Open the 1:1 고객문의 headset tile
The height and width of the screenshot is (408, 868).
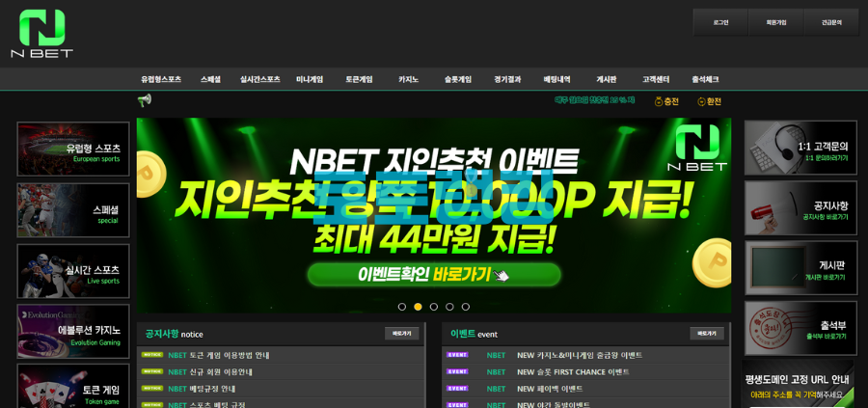click(801, 148)
